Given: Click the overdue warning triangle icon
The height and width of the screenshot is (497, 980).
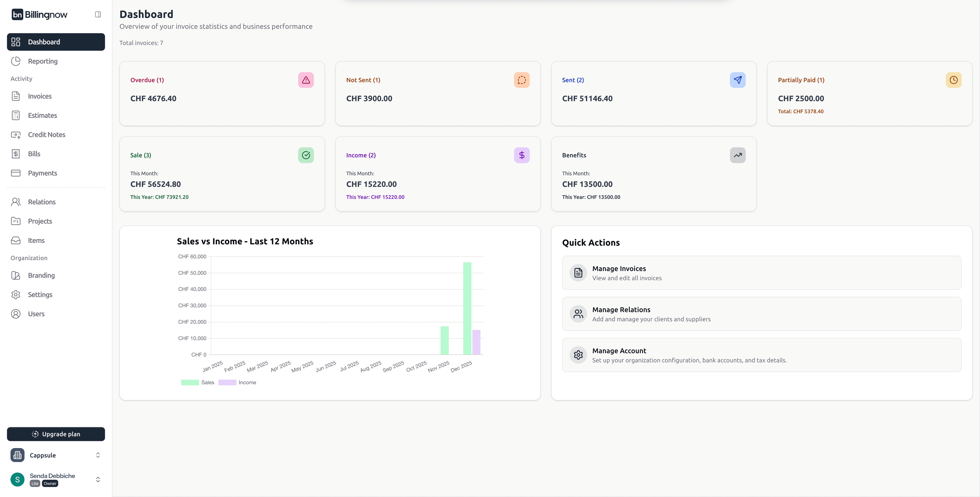Looking at the screenshot, I should [x=306, y=80].
